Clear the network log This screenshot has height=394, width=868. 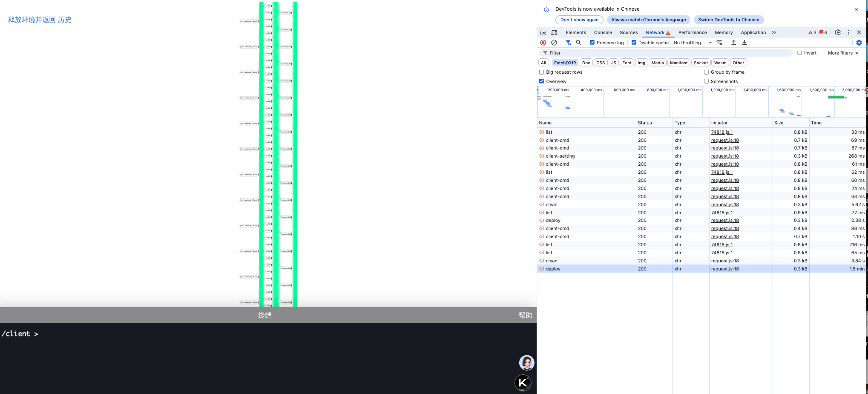(x=554, y=43)
